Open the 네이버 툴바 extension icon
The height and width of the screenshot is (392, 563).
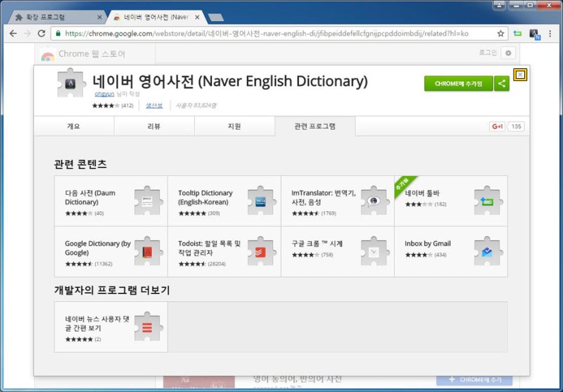point(488,201)
